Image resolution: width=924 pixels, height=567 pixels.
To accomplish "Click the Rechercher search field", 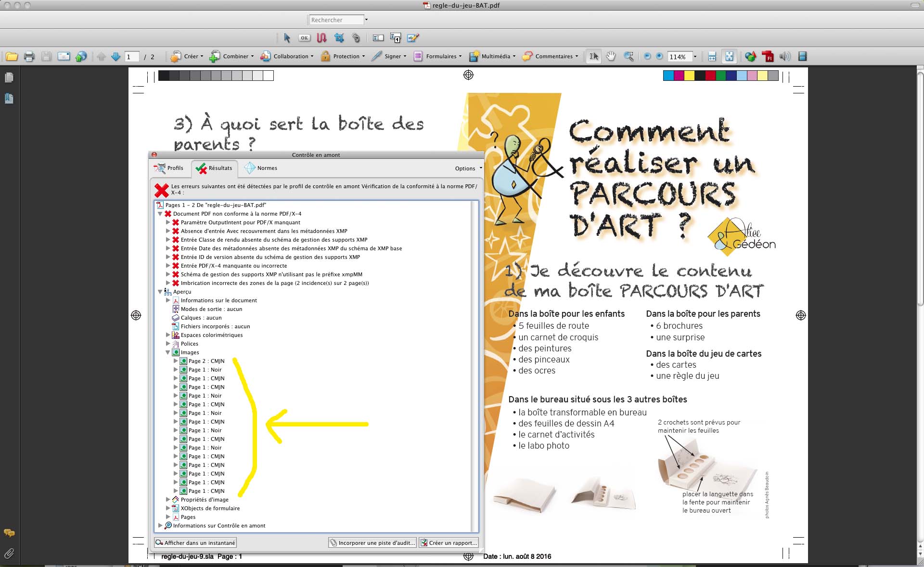I will click(x=336, y=20).
